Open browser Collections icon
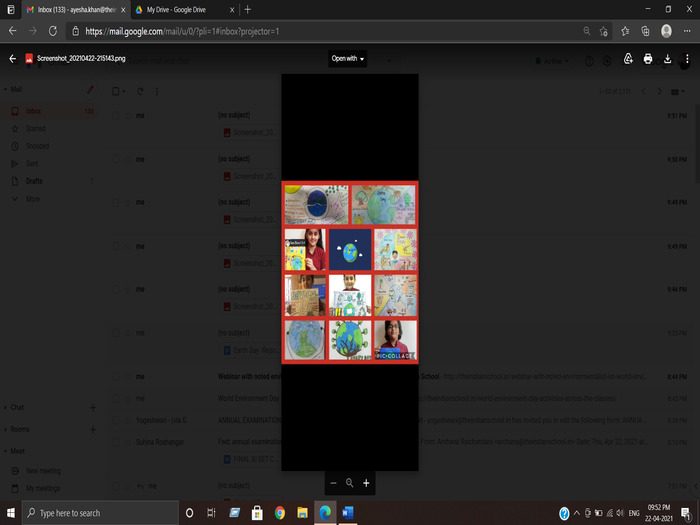The width and height of the screenshot is (700, 525). pyautogui.click(x=646, y=31)
